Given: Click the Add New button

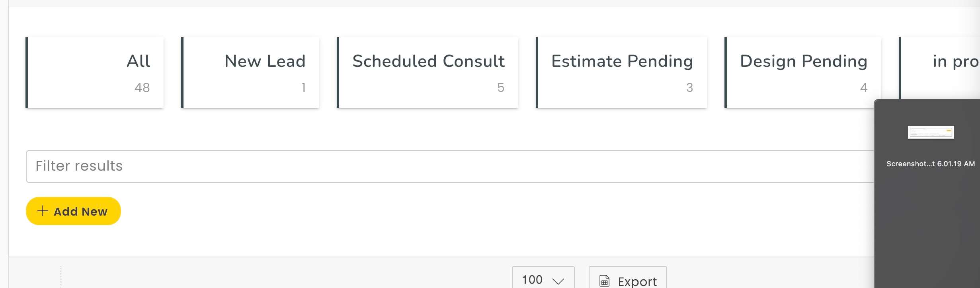Looking at the screenshot, I should click(73, 211).
